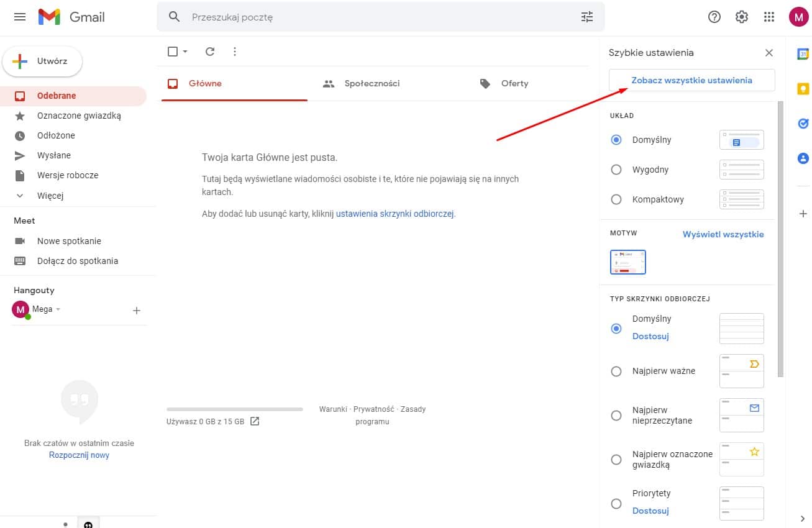Refresh the inbox
Screen dimensions: 812x528
(x=210, y=52)
